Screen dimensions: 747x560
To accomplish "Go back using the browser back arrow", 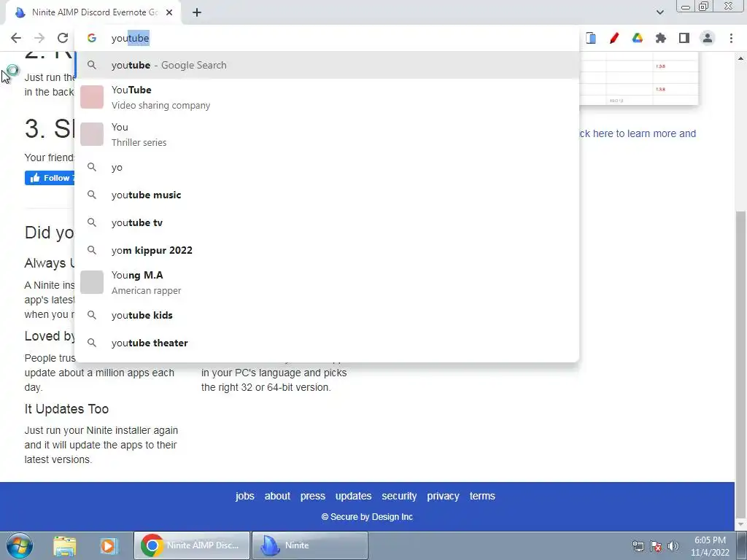I will pyautogui.click(x=16, y=38).
